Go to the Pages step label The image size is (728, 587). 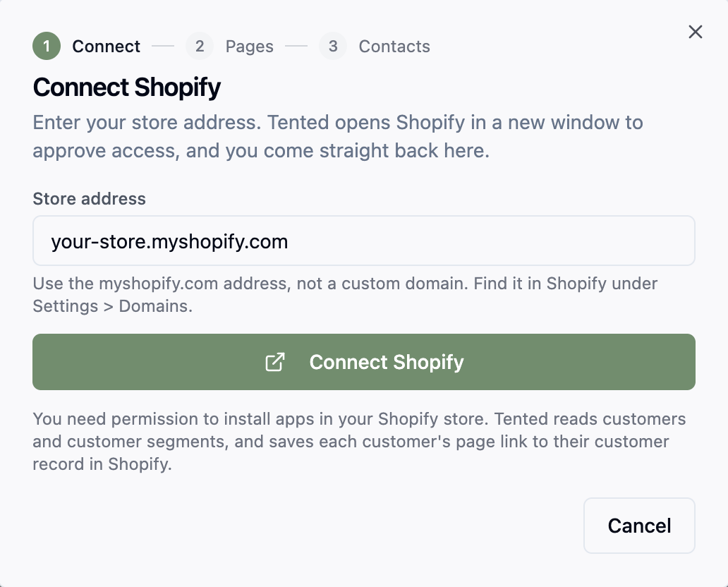tap(249, 47)
